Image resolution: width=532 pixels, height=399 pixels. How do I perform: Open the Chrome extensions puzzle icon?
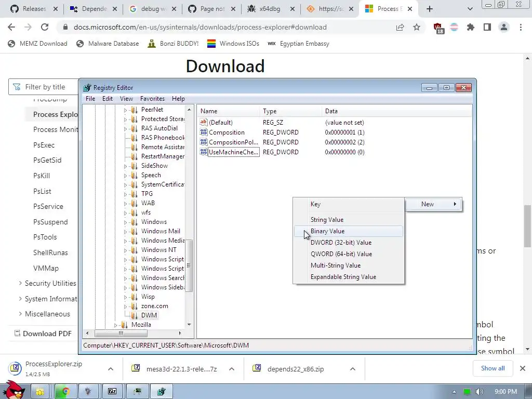pos(471,27)
